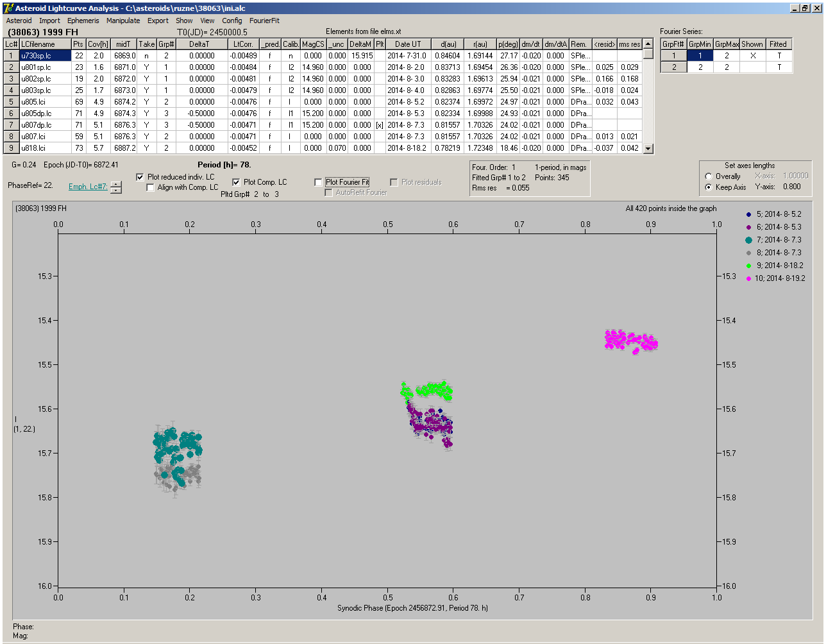Click the Date UT column header
The height and width of the screenshot is (644, 826).
(x=408, y=44)
